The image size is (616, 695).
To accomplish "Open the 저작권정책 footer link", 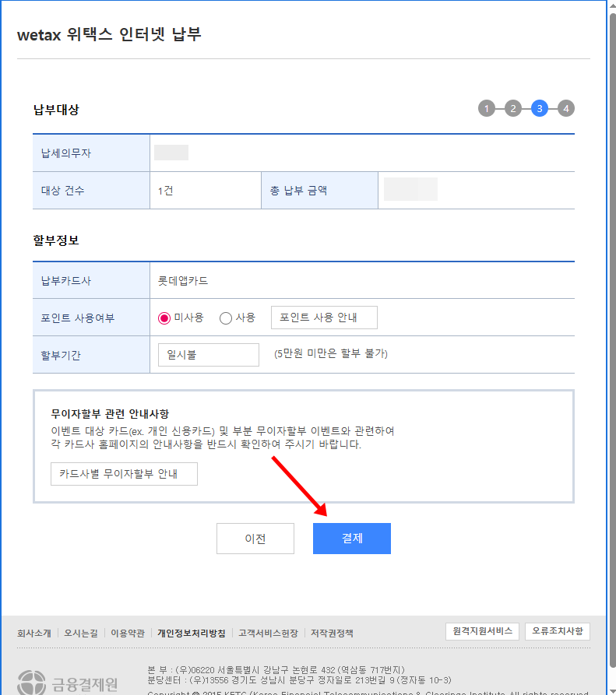I will pos(332,633).
